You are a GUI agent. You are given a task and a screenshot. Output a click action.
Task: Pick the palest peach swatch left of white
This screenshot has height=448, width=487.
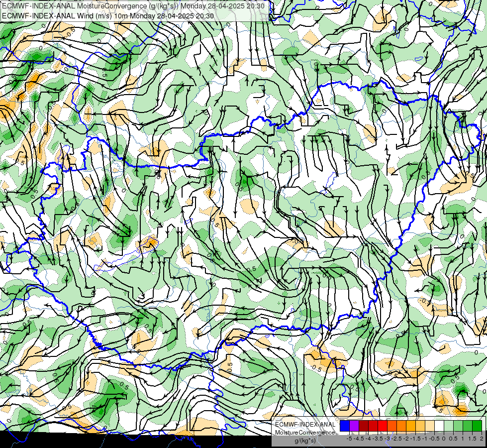[430, 426]
